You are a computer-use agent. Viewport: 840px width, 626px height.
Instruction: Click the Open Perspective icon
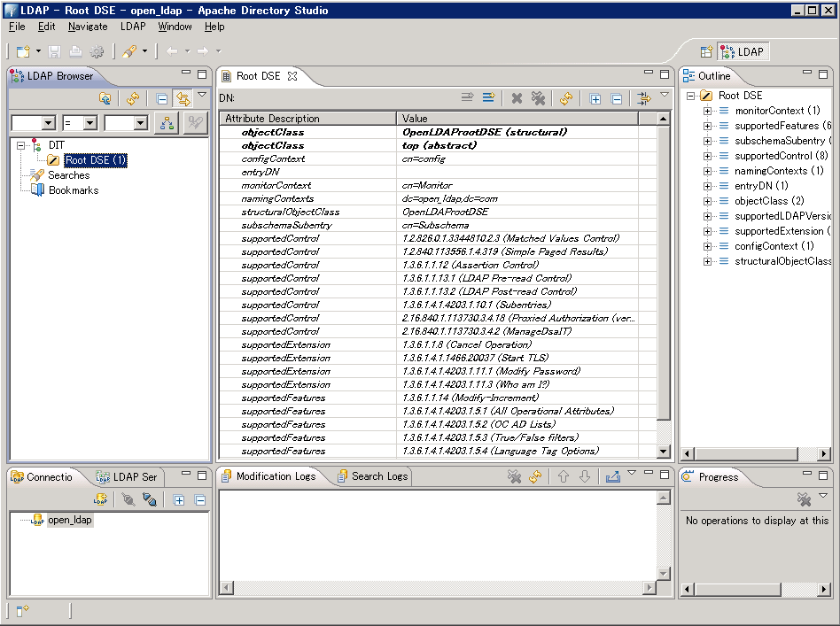tap(706, 52)
